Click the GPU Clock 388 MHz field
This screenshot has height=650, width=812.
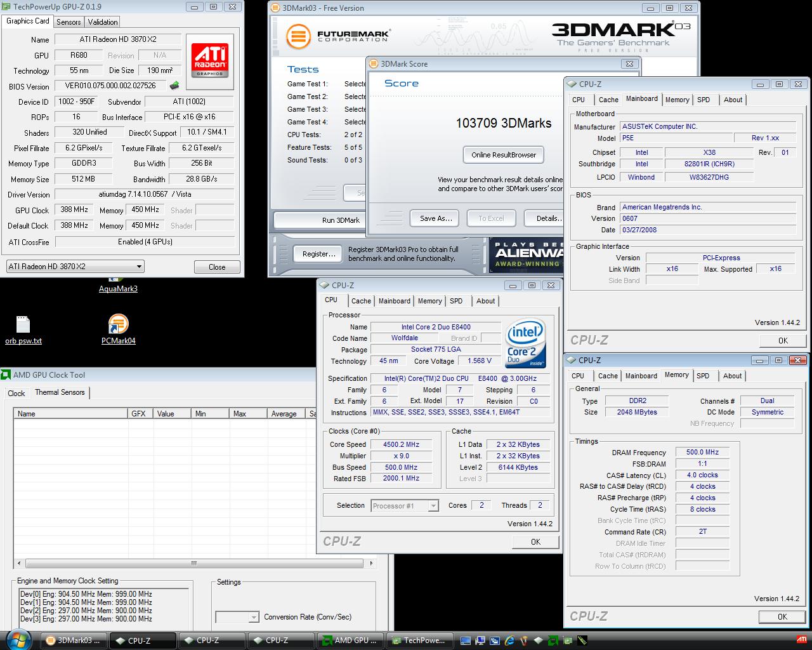74,209
